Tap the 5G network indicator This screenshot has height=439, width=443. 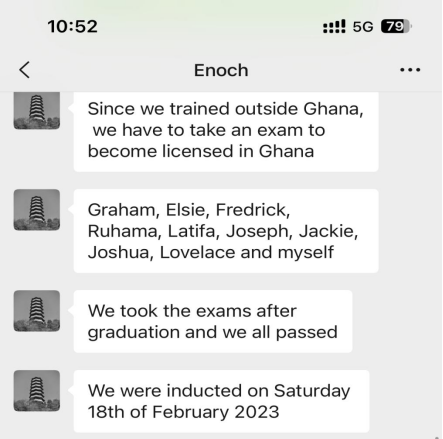363,27
